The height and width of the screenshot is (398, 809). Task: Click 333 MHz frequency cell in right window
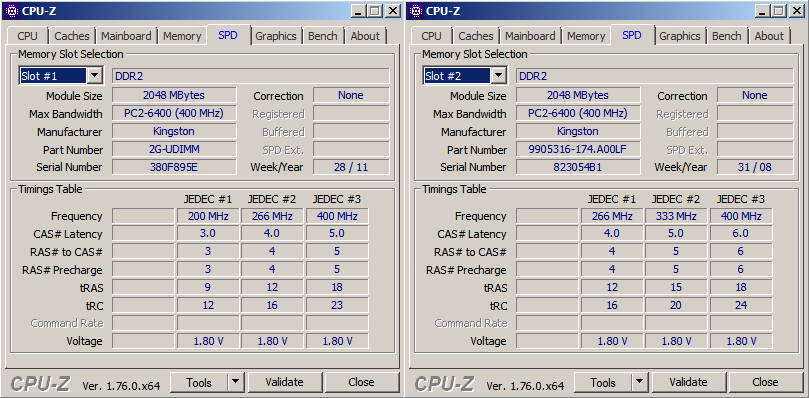pos(676,216)
